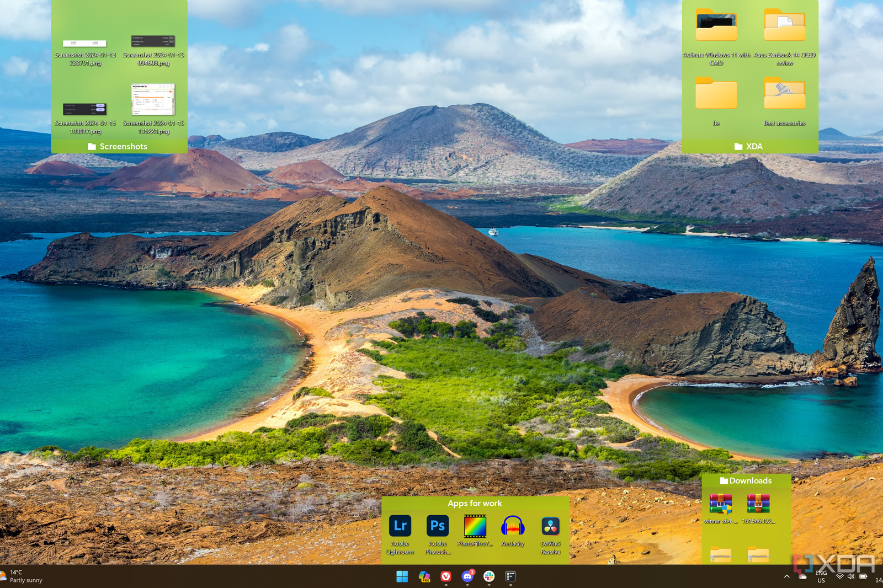883x588 pixels.
Task: Open Copilot preview from the taskbar
Action: point(424,576)
